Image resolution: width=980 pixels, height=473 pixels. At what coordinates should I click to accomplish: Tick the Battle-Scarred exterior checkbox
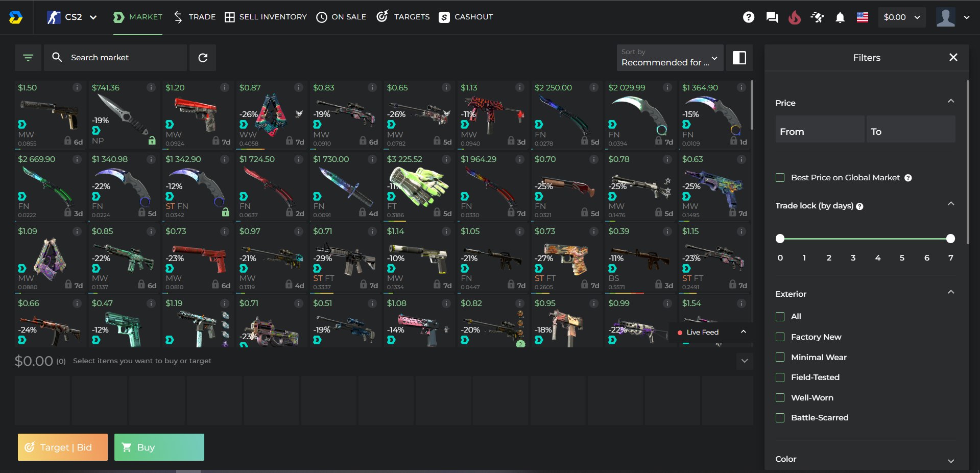coord(780,418)
